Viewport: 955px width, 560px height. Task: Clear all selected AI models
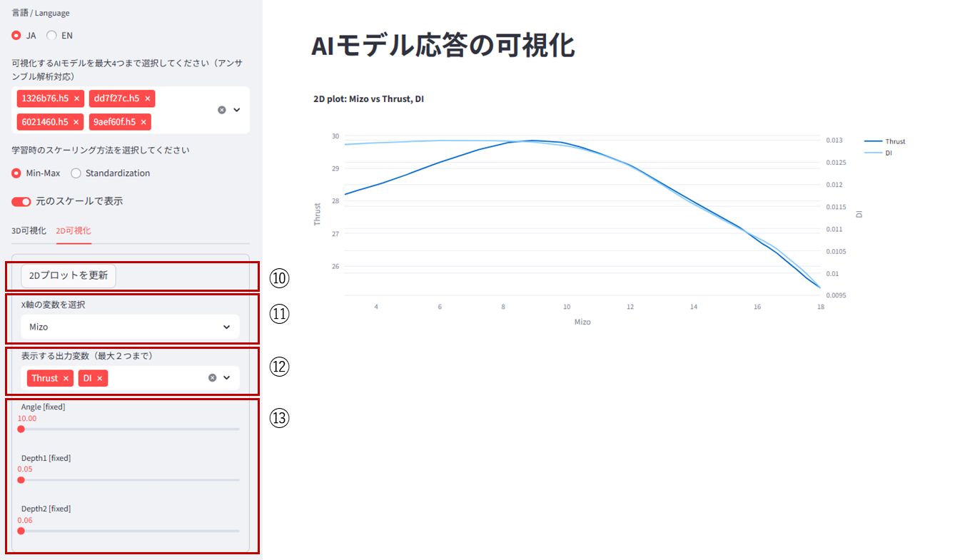click(x=221, y=110)
